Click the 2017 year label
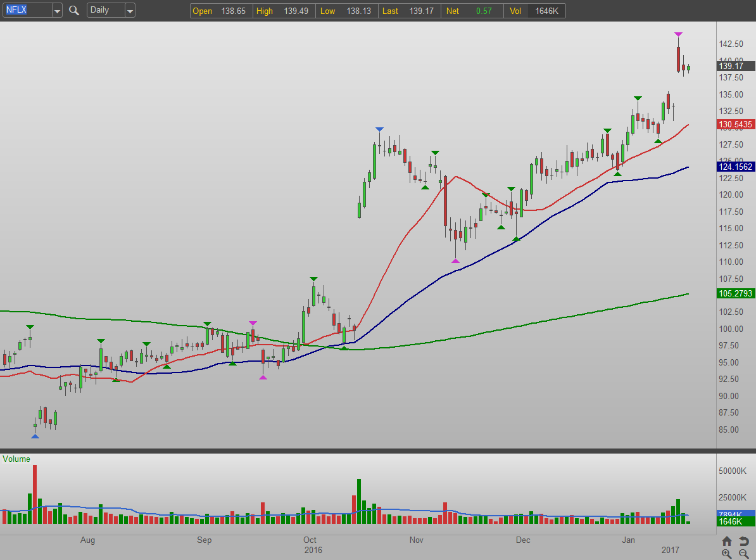The height and width of the screenshot is (560, 756). pyautogui.click(x=670, y=550)
